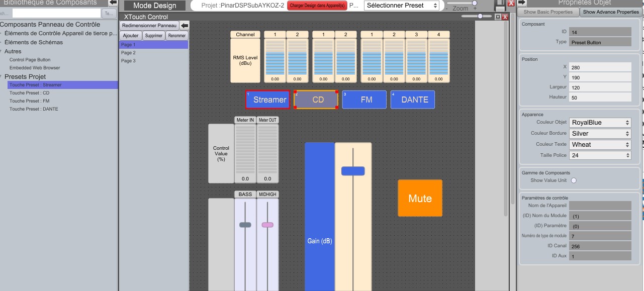Screen dimensions: 644x291
Task: Select Touche Preset : FM in library
Action: (30, 101)
